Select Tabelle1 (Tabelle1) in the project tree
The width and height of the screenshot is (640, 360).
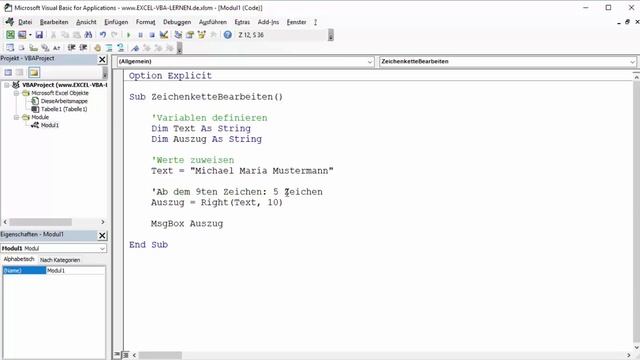coord(64,109)
